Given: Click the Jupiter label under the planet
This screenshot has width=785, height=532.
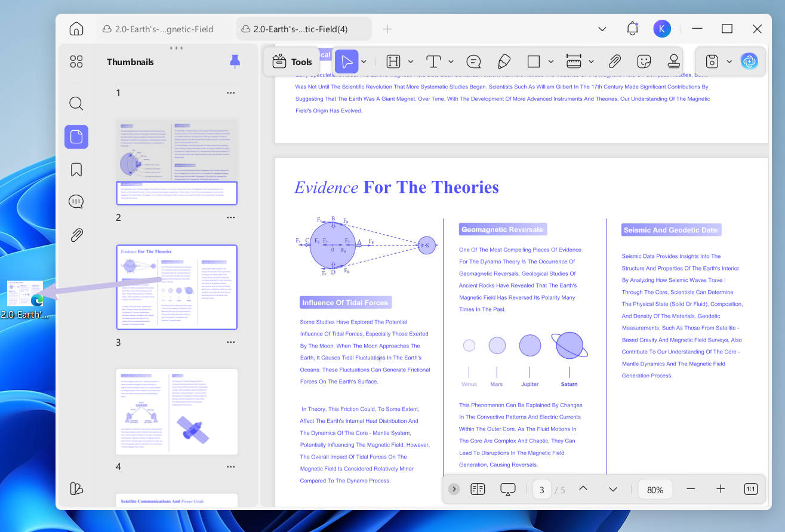Looking at the screenshot, I should [530, 384].
